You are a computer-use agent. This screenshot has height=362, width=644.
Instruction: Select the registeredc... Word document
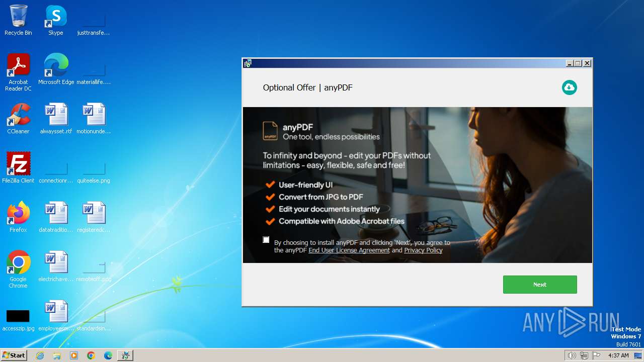pos(94,217)
